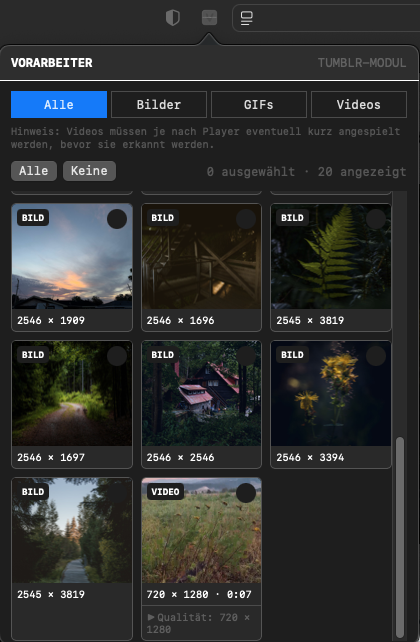Click the 2546 × 2546 dimension label
The width and height of the screenshot is (420, 642).
click(181, 457)
